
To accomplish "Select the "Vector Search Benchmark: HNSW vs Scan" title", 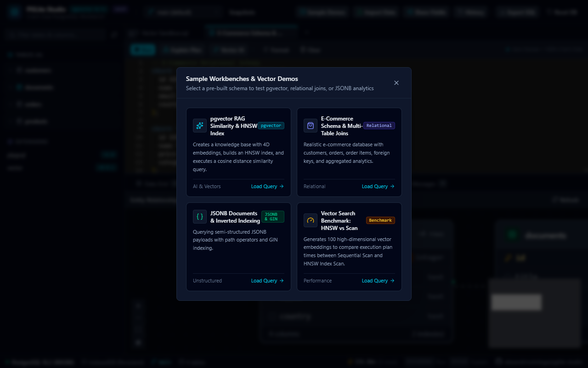I will [x=339, y=221].
